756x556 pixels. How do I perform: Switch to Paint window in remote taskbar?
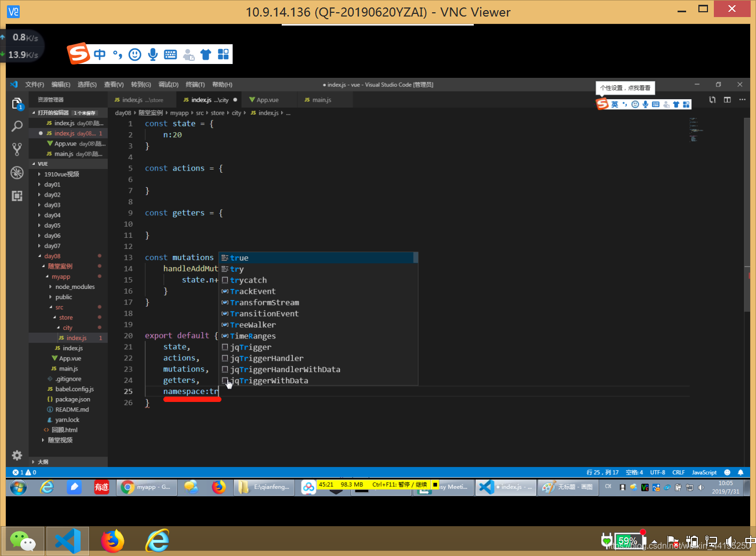tap(568, 487)
